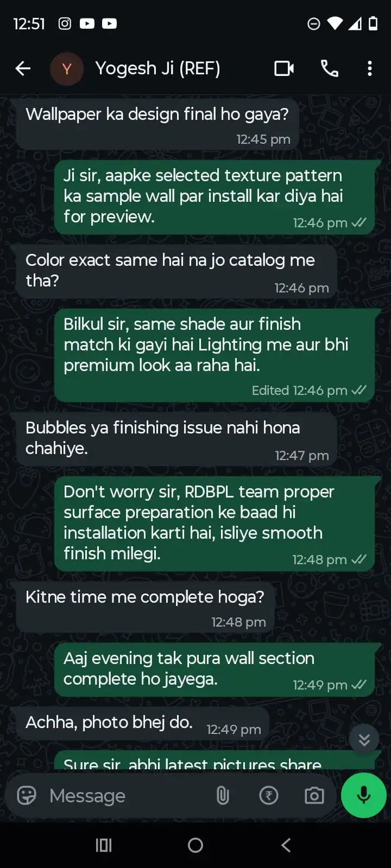Tap the Android back navigation button
This screenshot has width=391, height=868.
(286, 845)
